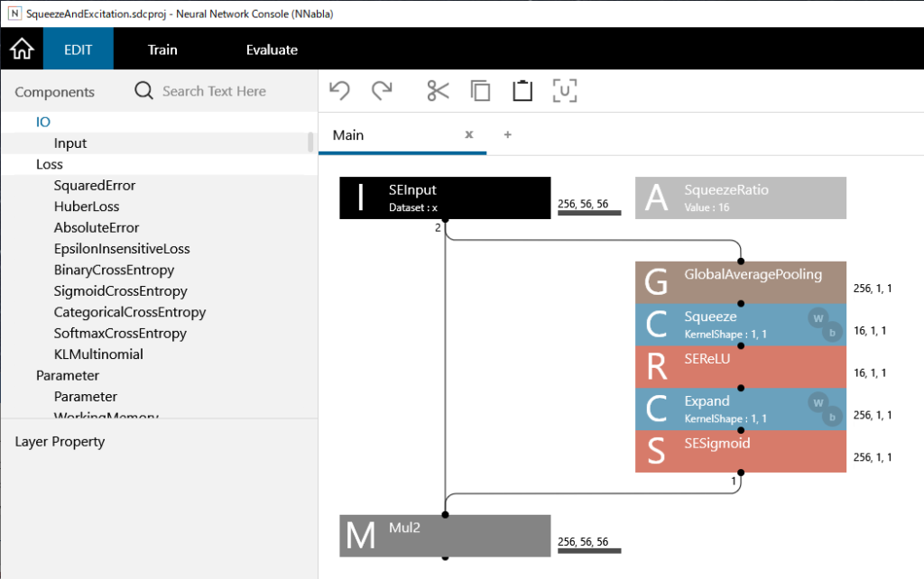The image size is (924, 579).
Task: Collapse the IO components category
Action: tap(43, 122)
